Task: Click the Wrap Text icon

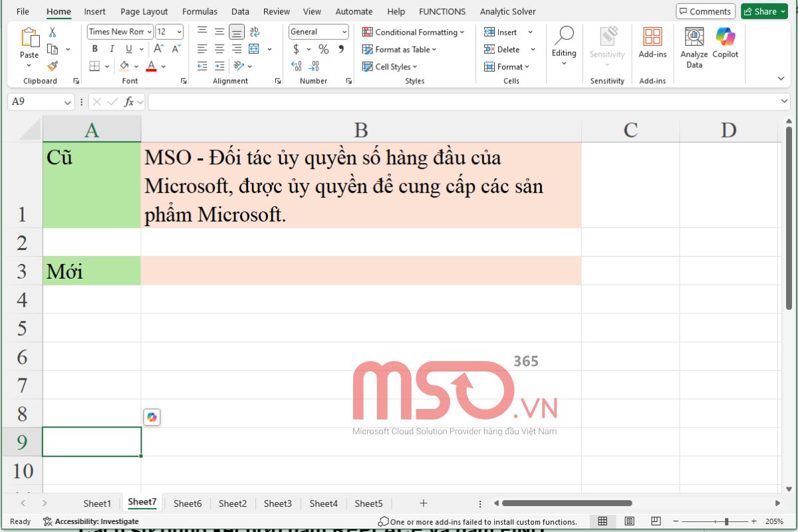Action: pos(254,31)
